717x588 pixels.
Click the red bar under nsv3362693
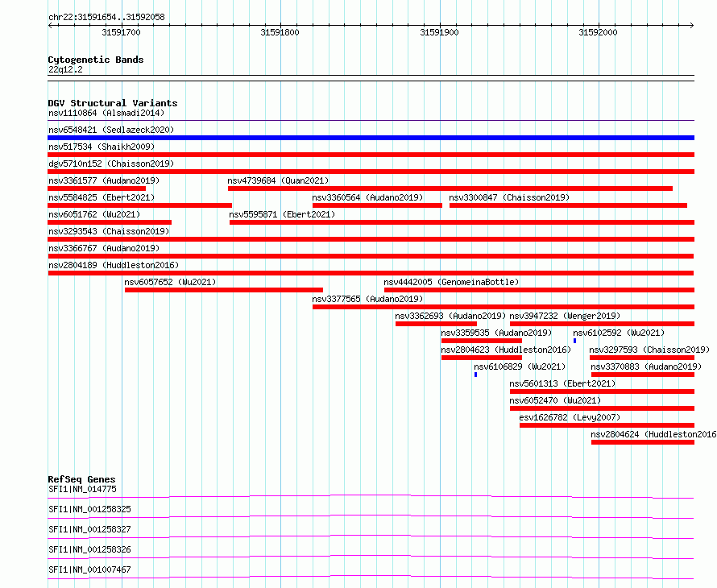(436, 324)
